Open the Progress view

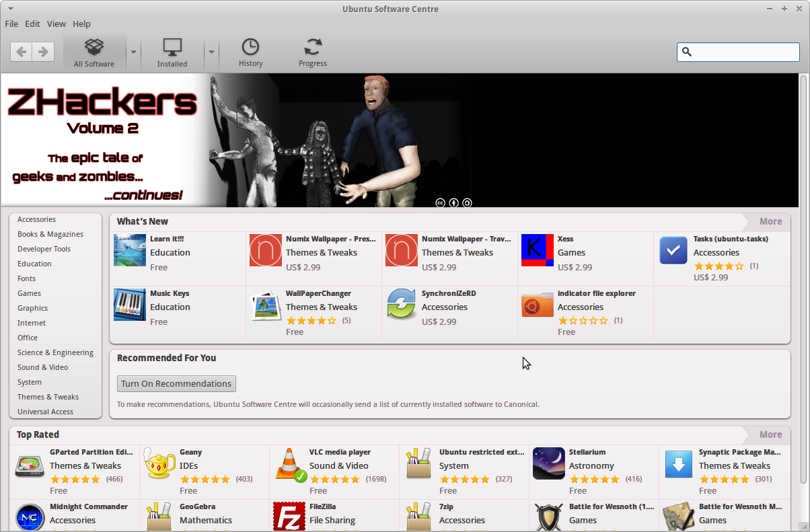[x=313, y=52]
